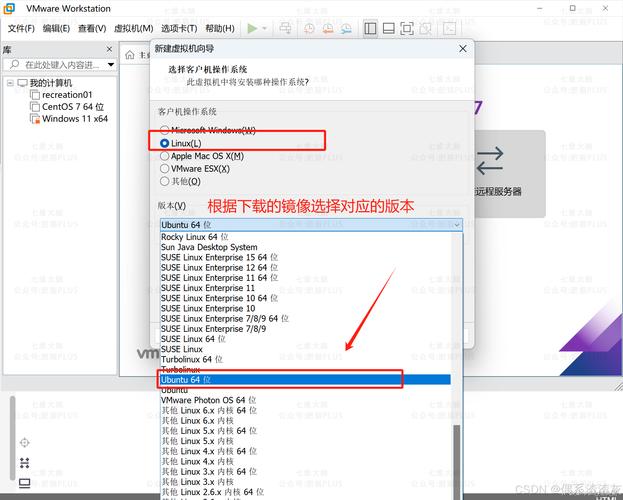This screenshot has width=623, height=500.
Task: Click the 远程服务器 arrows icon
Action: click(x=490, y=161)
